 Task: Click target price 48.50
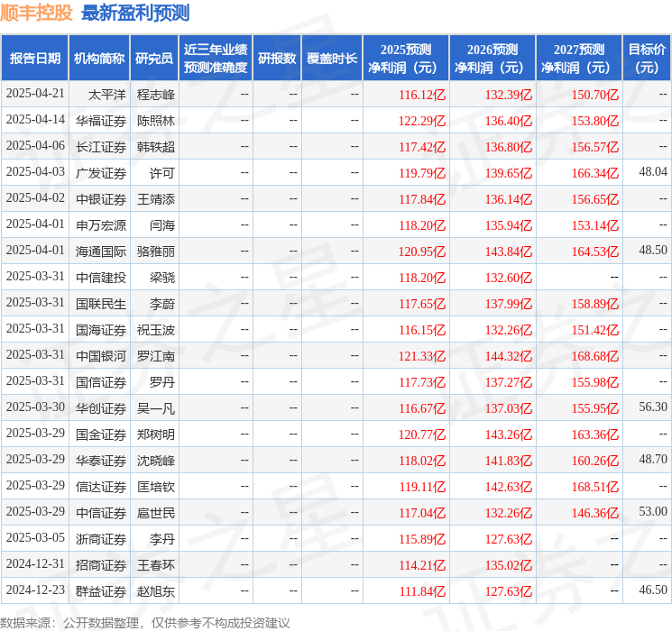pyautogui.click(x=653, y=251)
